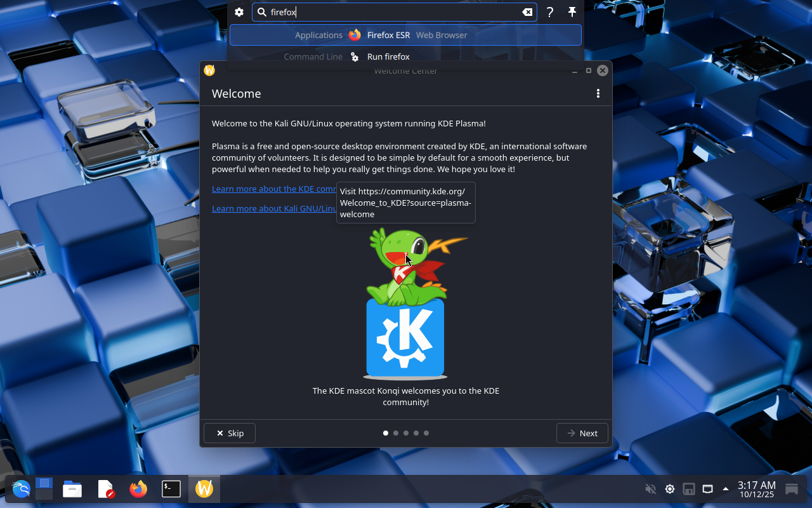
Task: Expand the hidden system tray icons arrow
Action: (x=726, y=489)
